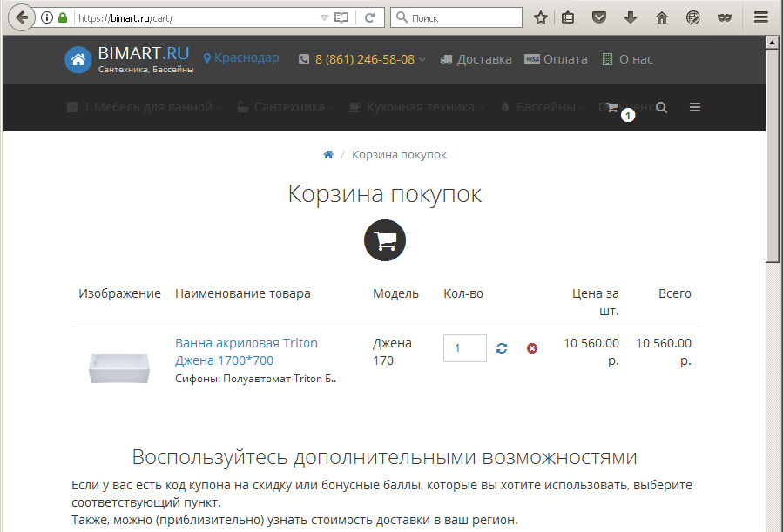
Task: Open site search magnifier icon
Action: (662, 107)
